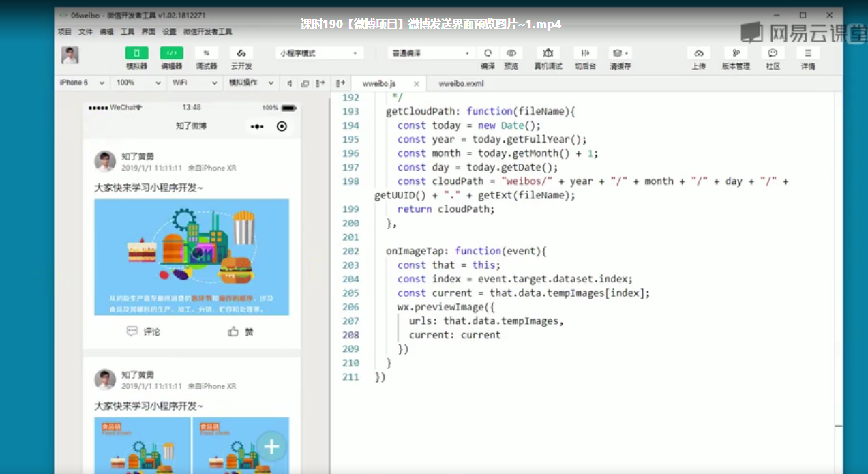Image resolution: width=868 pixels, height=474 pixels.
Task: Click the 上传 upload cloud icon
Action: (698, 54)
